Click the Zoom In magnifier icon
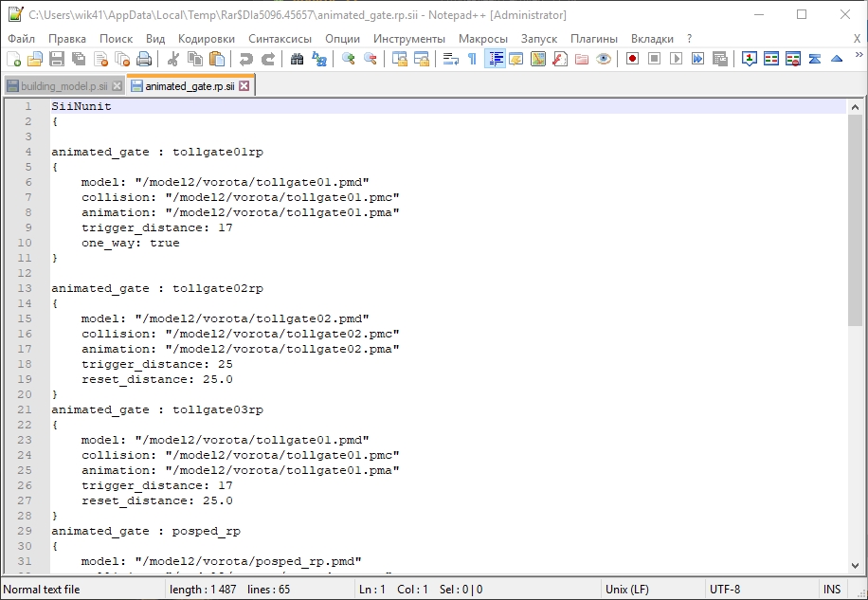868x600 pixels. tap(349, 59)
